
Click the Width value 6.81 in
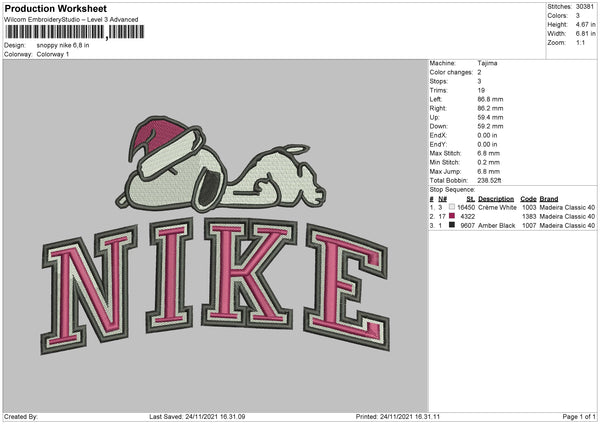[x=585, y=34]
